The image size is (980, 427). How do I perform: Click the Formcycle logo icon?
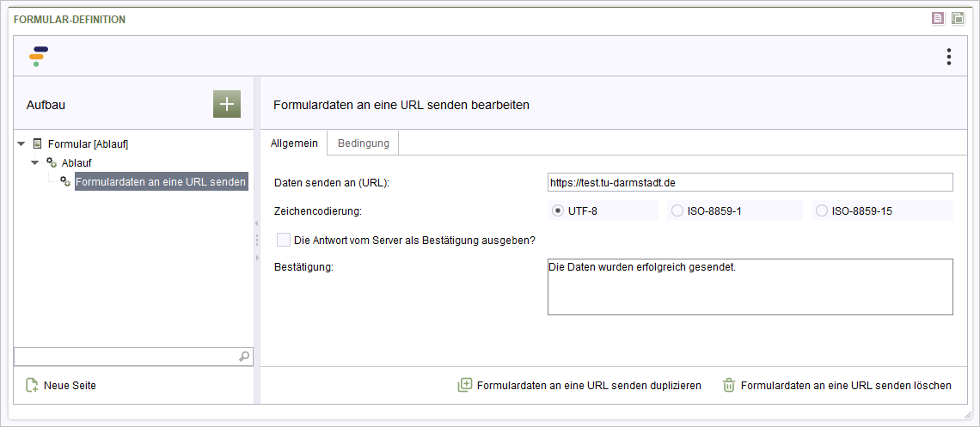click(x=39, y=57)
